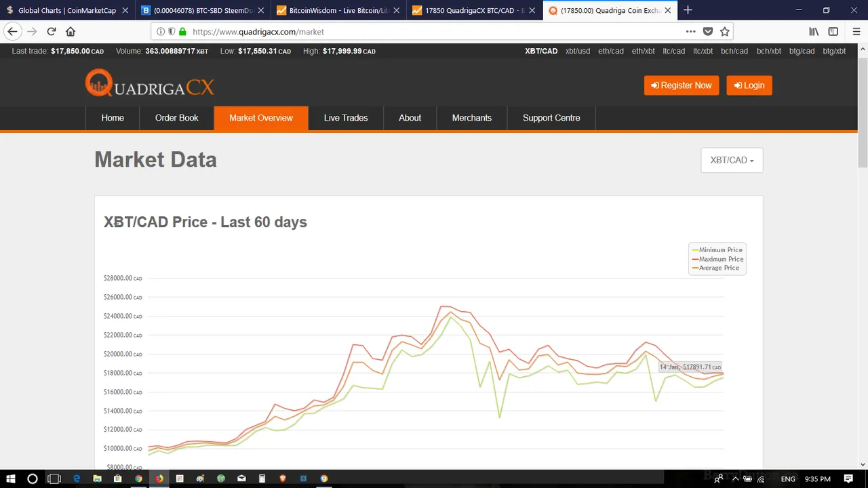Screen dimensions: 868x488
Task: Open Merchants navigation item
Action: click(x=472, y=118)
